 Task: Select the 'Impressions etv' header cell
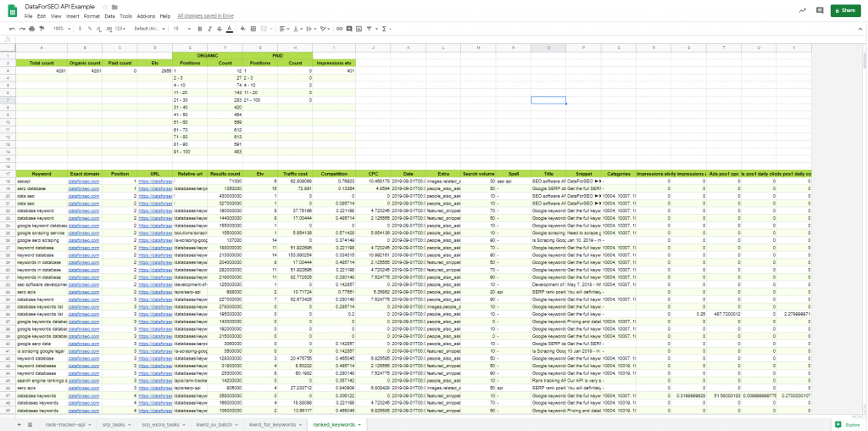pyautogui.click(x=334, y=63)
